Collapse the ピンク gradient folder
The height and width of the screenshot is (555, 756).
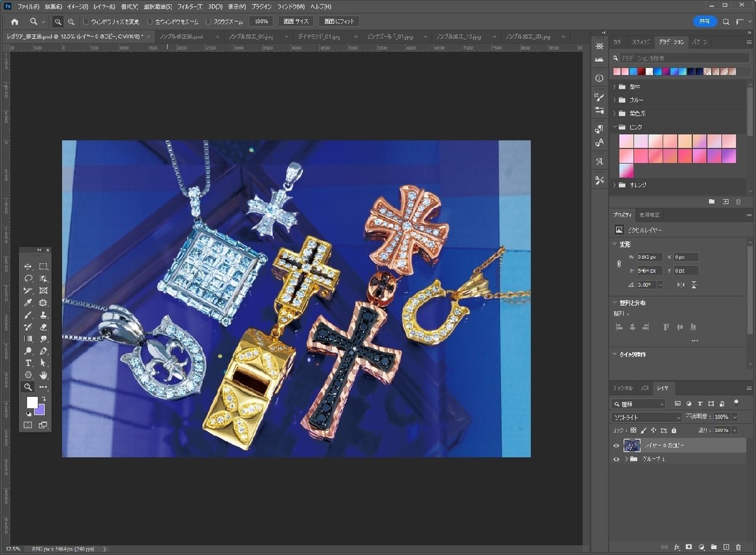coord(615,127)
